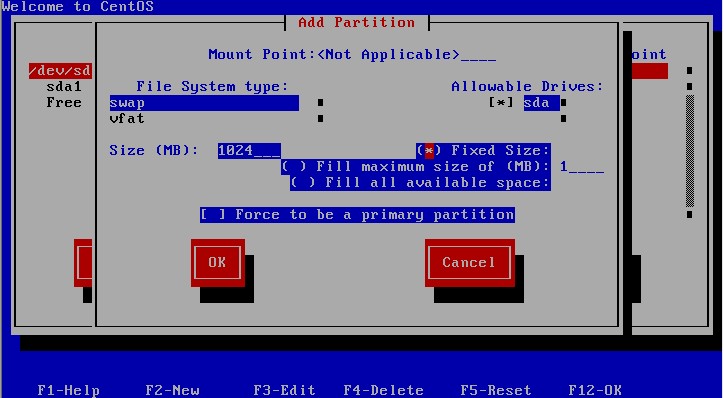The height and width of the screenshot is (398, 724).
Task: Select the Free row in partition list
Action: coord(64,103)
